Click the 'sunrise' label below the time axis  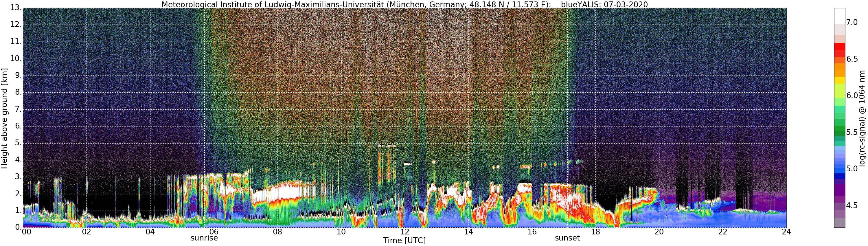(x=204, y=238)
